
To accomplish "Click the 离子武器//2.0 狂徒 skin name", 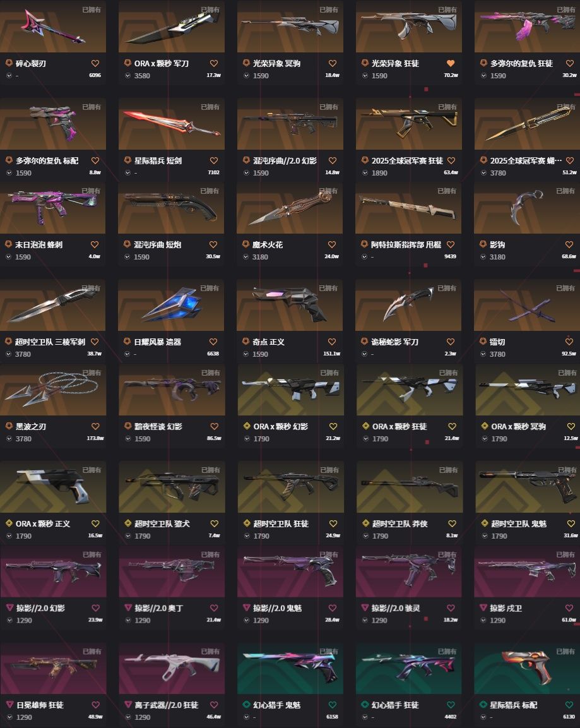I will tap(167, 705).
